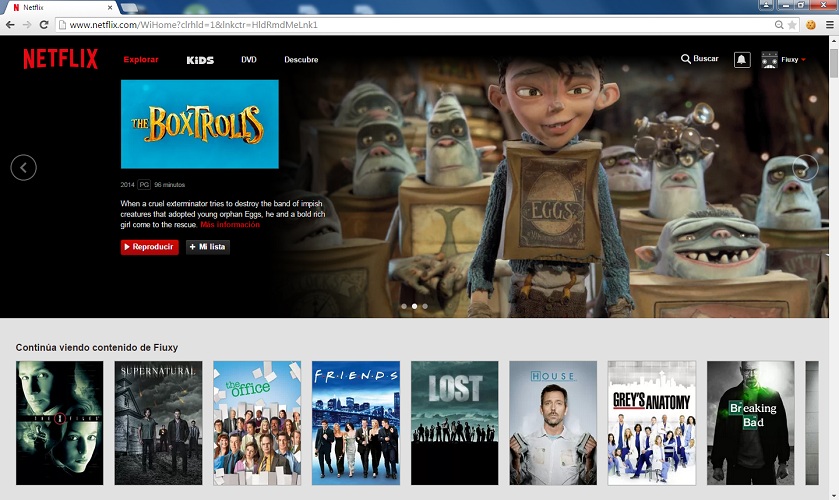Click the Buscar search text

tap(706, 58)
